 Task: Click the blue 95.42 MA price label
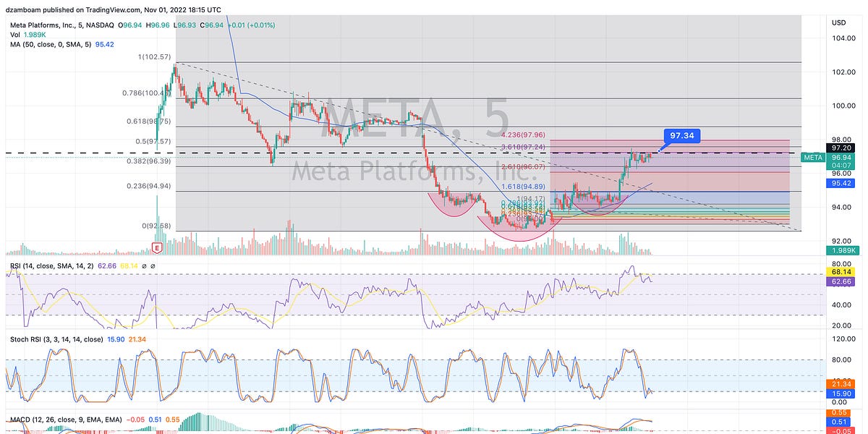841,183
